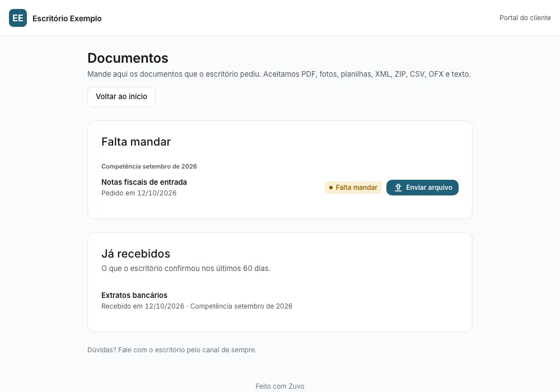Click the accepted file formats description

279,74
